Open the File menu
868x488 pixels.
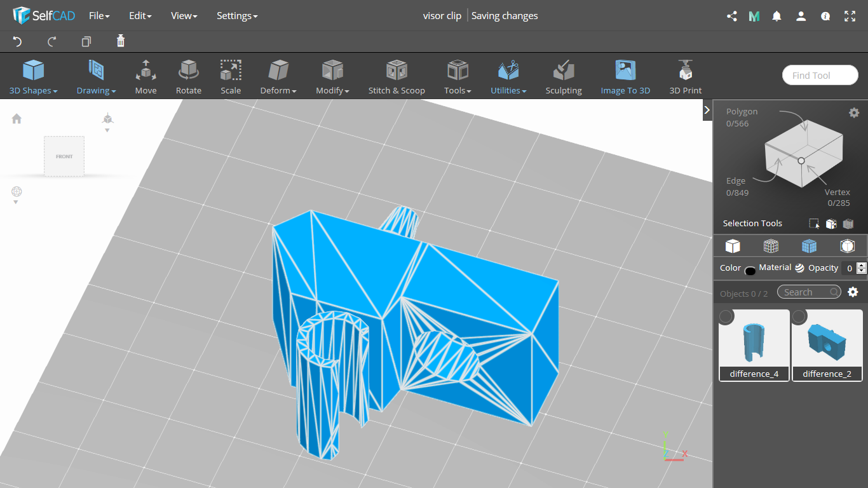[99, 16]
